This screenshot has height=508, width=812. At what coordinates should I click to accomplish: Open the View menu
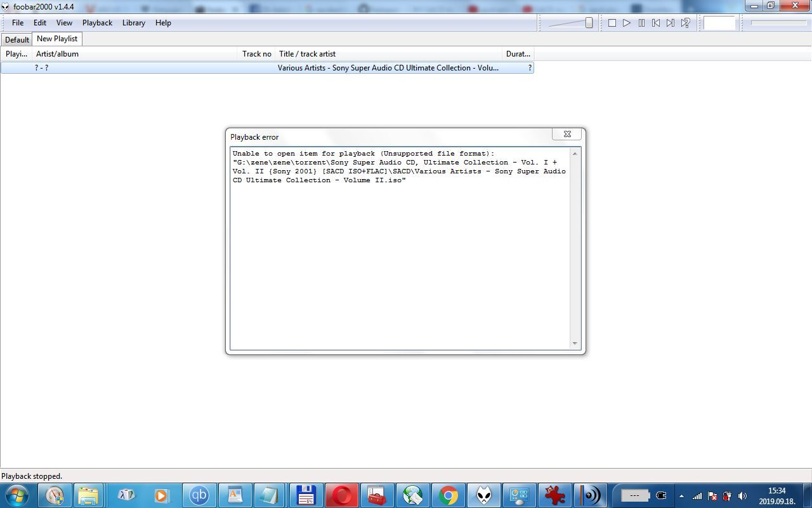tap(64, 23)
